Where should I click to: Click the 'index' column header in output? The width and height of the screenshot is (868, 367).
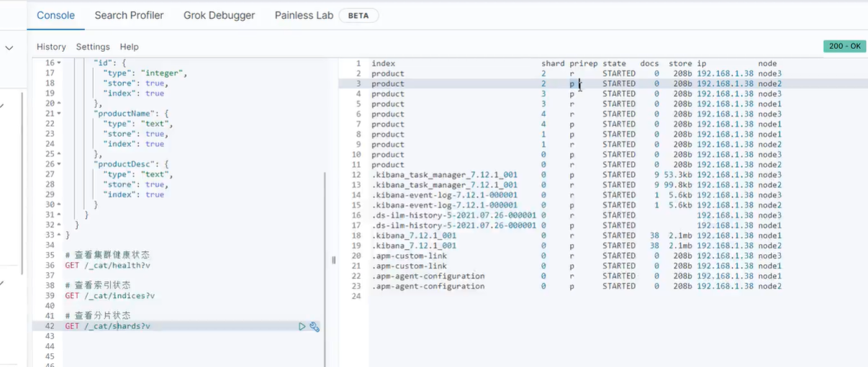[x=383, y=63]
